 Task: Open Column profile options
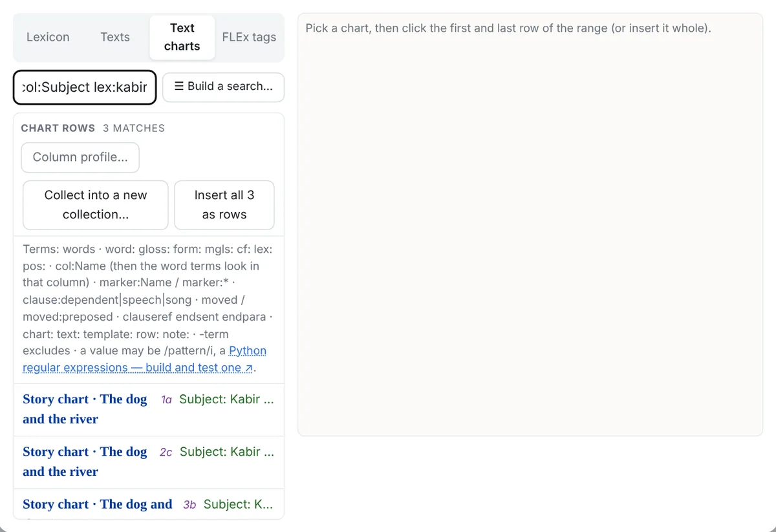click(80, 158)
